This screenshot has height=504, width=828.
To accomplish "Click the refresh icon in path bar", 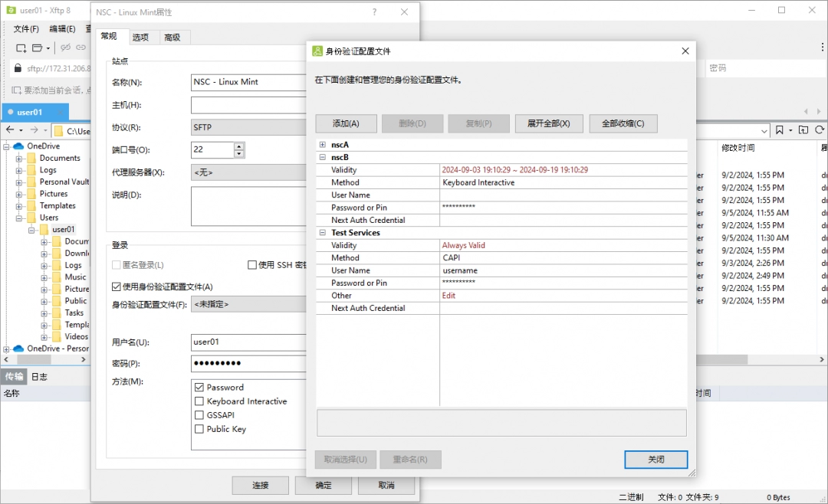I will 820,130.
